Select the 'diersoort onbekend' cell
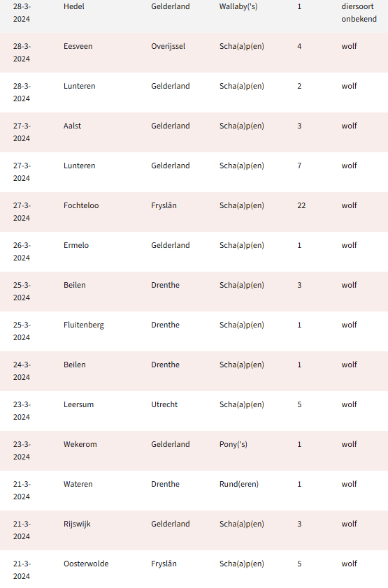 (x=359, y=13)
